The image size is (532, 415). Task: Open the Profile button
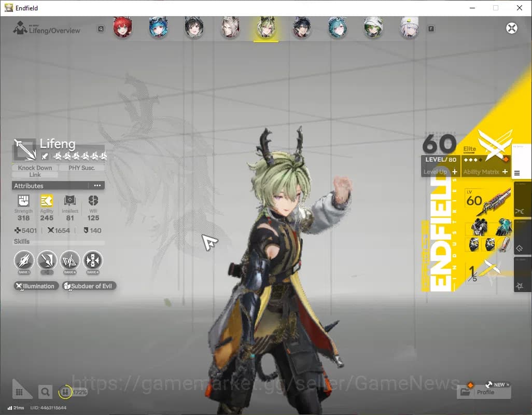(484, 392)
